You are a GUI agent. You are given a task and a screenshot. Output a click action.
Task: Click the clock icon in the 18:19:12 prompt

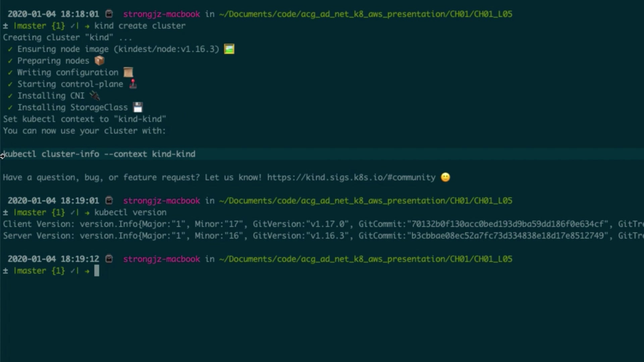pos(109,259)
